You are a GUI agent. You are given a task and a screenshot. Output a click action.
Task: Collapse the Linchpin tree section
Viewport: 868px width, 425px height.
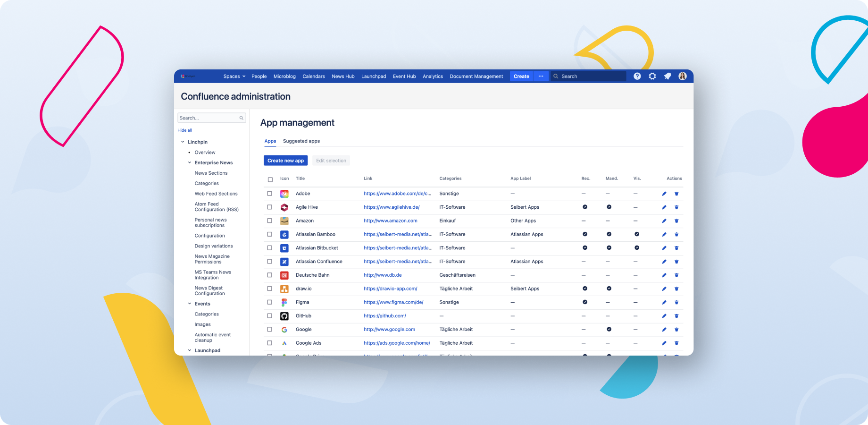click(x=183, y=142)
